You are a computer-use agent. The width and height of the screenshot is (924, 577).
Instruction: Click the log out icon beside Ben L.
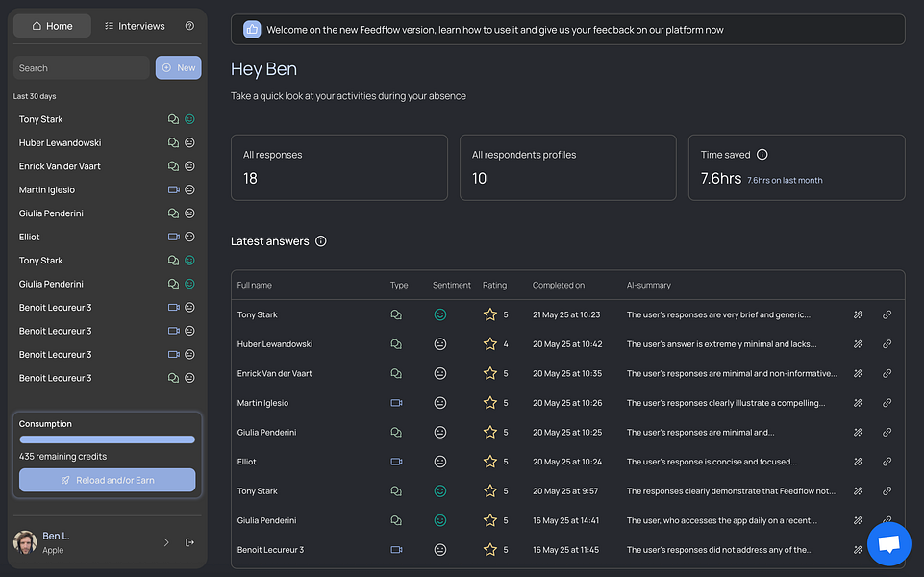click(189, 542)
